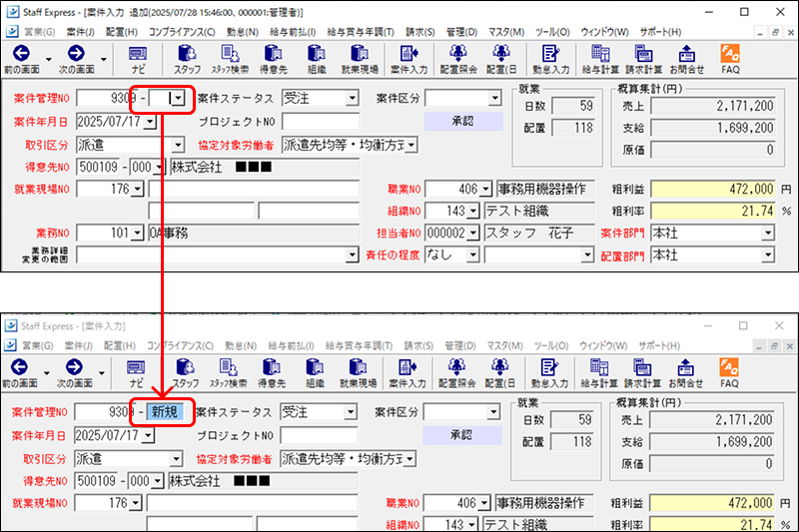Expand 案件区分 dropdown in top window
This screenshot has height=532, width=799.
(x=494, y=98)
